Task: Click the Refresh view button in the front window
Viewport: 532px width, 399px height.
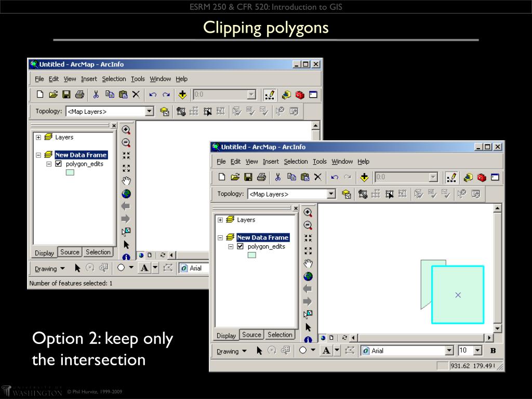Action: point(344,338)
